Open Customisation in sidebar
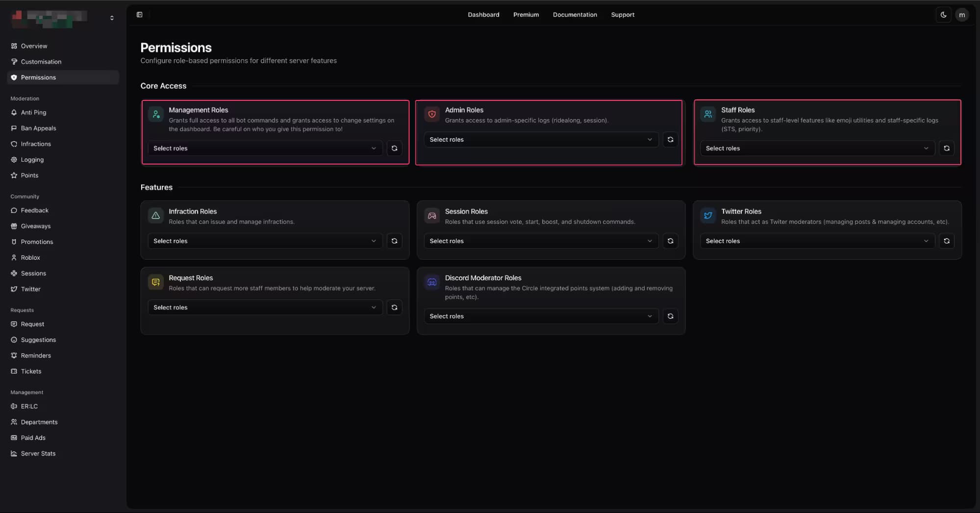This screenshot has height=513, width=980. pyautogui.click(x=63, y=62)
